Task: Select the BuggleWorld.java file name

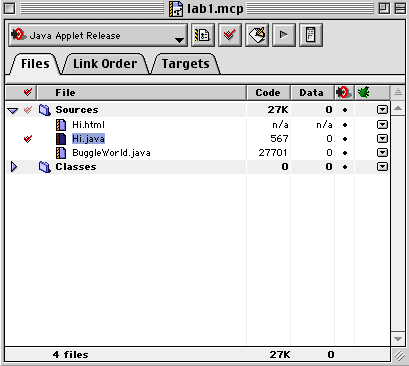Action: click(111, 153)
